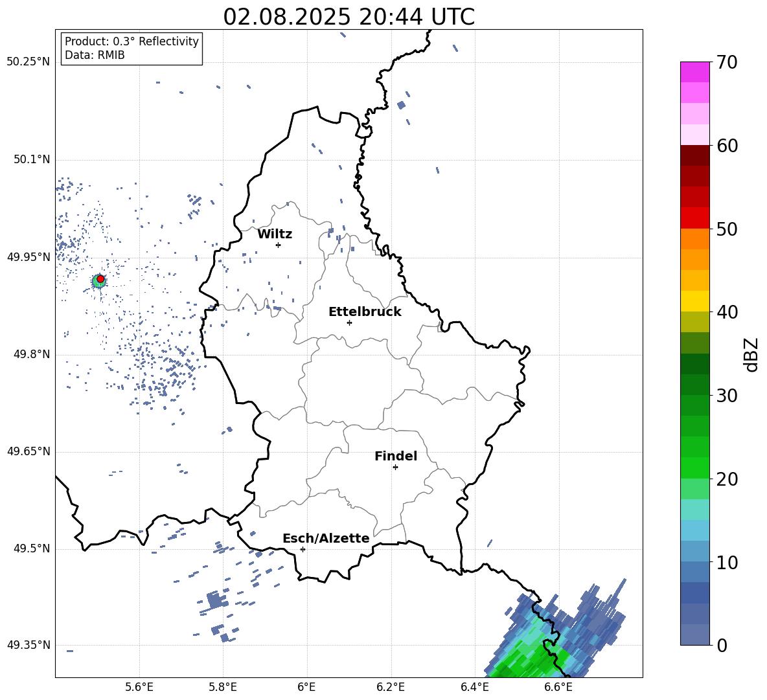767x700 pixels.
Task: Click the colorbar tick label 20
Action: [727, 479]
